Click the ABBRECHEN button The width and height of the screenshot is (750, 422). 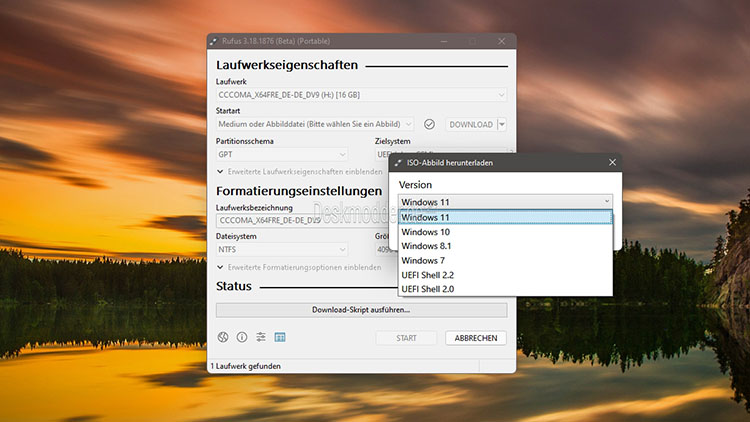pos(475,338)
